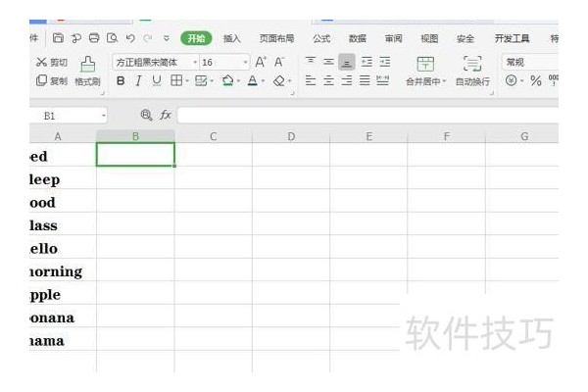588x392 pixels.
Task: Align text to top of cell
Action: (310, 61)
